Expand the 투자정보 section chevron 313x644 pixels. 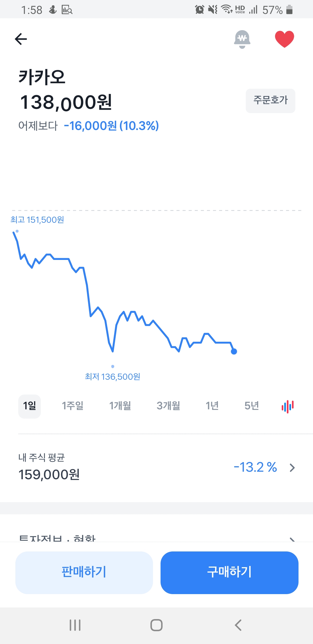[292, 540]
